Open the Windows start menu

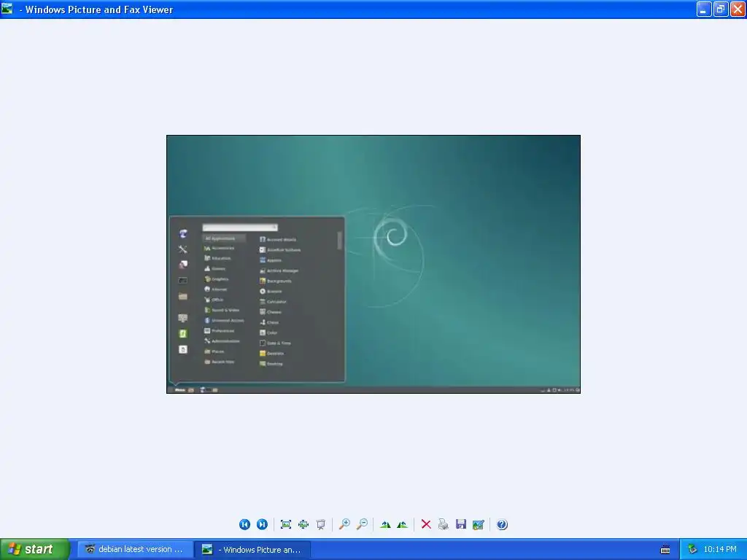click(x=35, y=549)
